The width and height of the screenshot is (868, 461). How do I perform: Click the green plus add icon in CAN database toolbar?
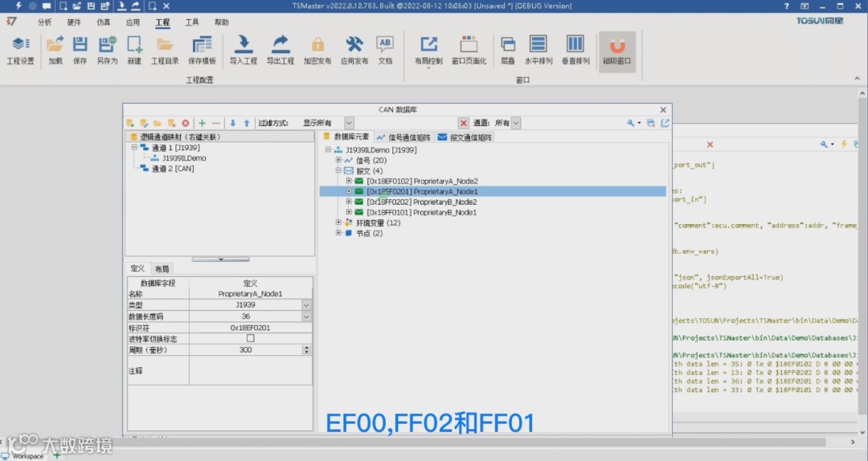coord(202,123)
